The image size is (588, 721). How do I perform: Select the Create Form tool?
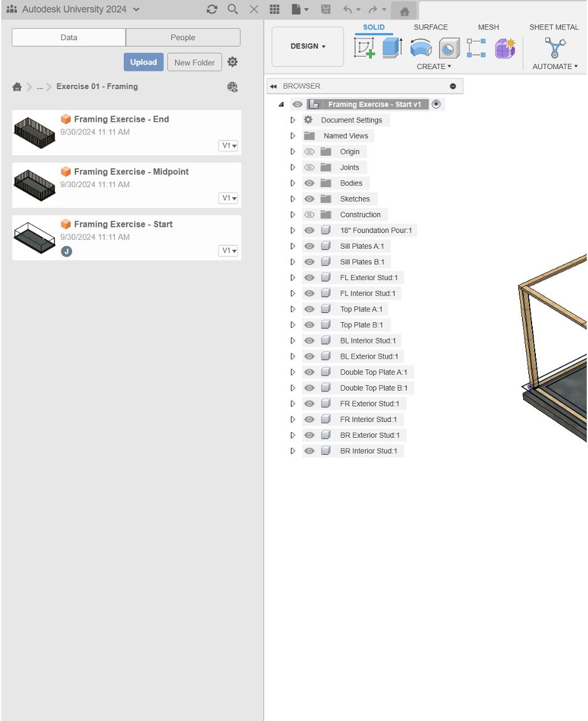[x=504, y=48]
